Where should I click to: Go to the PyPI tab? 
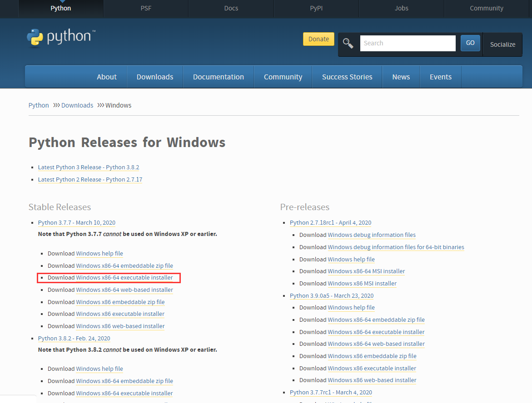coord(316,8)
